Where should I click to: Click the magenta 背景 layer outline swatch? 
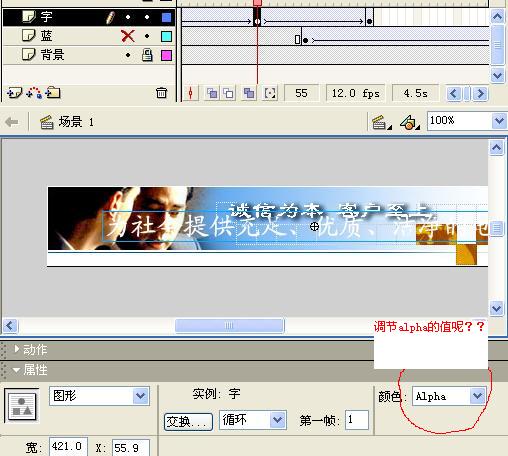click(x=166, y=55)
